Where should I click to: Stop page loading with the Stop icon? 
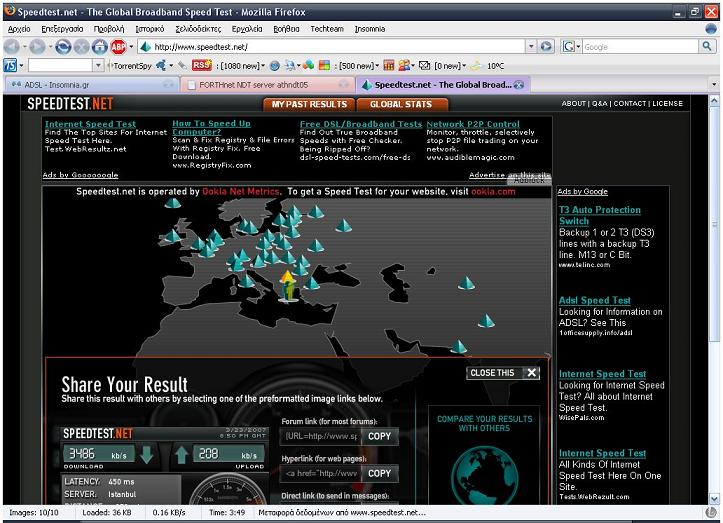(81, 47)
